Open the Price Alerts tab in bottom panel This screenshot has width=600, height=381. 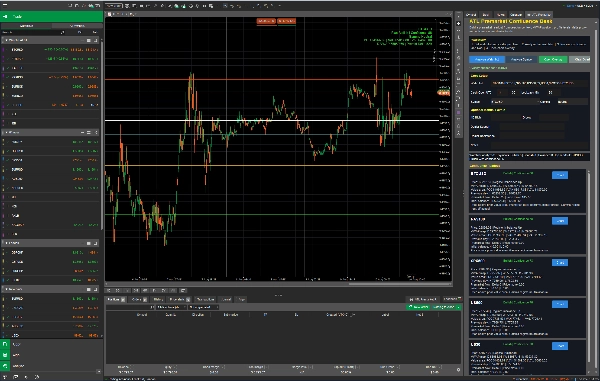(179, 300)
